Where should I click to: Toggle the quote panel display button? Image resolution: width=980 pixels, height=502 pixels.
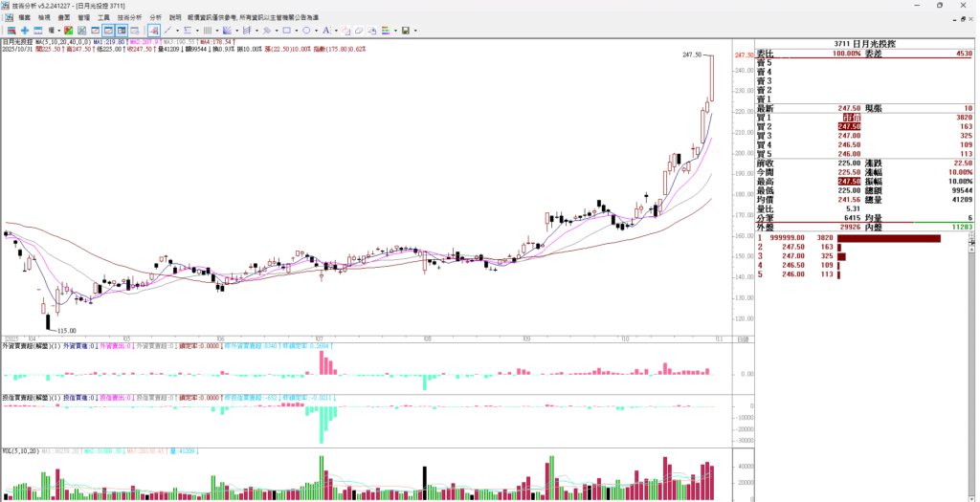click(x=123, y=31)
